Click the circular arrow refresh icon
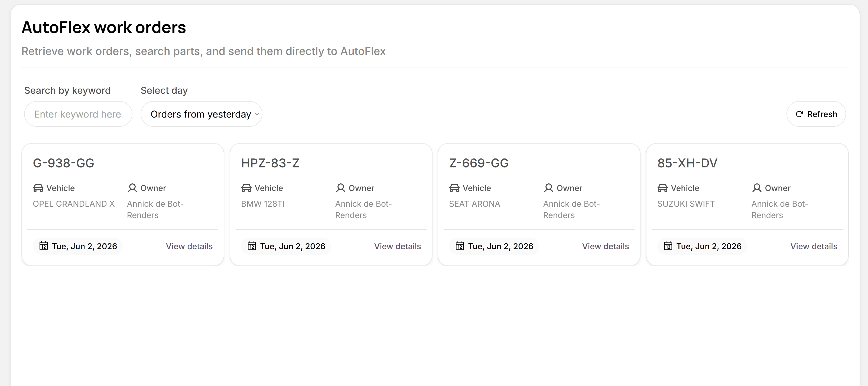This screenshot has width=868, height=386. tap(799, 114)
